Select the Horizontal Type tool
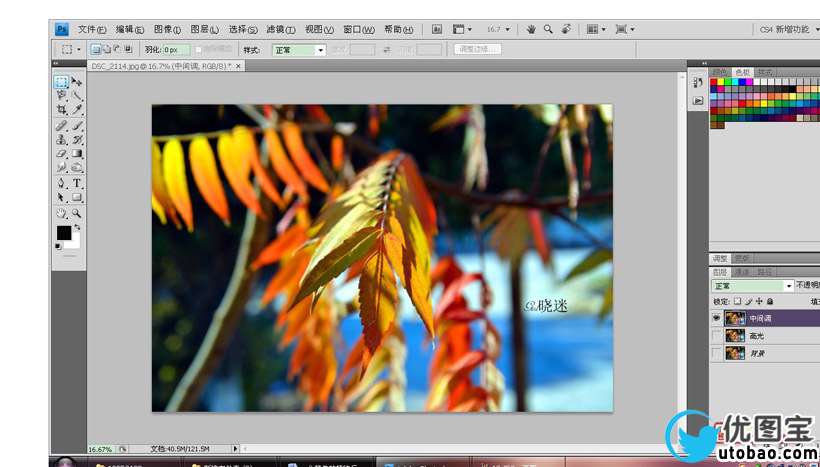The image size is (820, 467). [x=77, y=183]
